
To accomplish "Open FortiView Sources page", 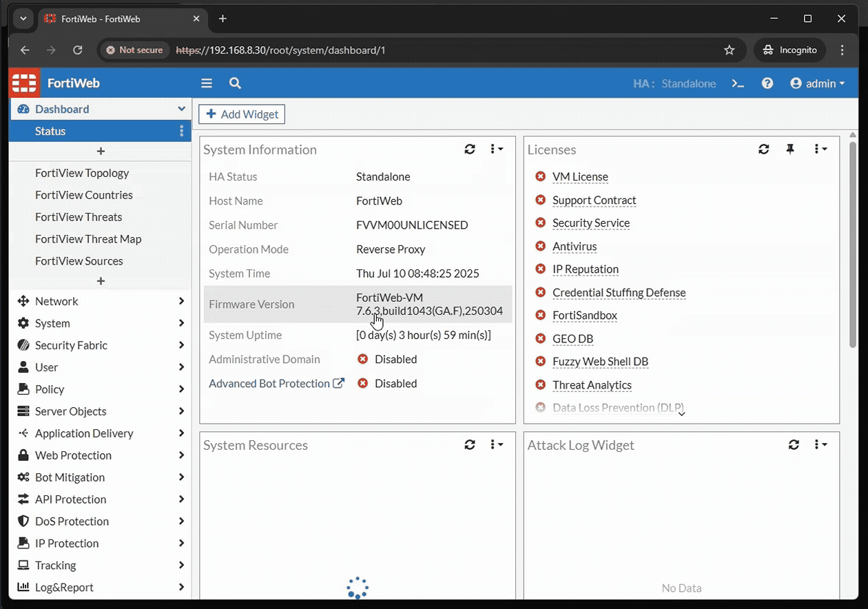I will (x=79, y=261).
